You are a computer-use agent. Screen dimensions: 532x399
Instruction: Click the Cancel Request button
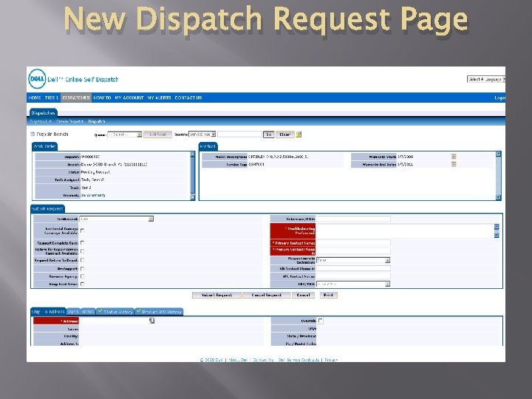pyautogui.click(x=266, y=295)
